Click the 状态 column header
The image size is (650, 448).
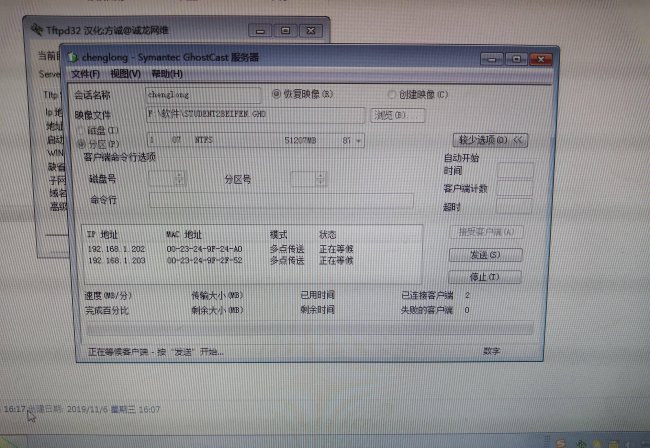(327, 235)
